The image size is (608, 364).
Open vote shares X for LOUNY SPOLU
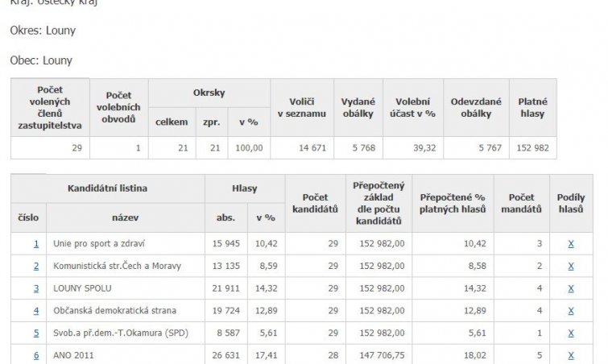click(x=571, y=288)
